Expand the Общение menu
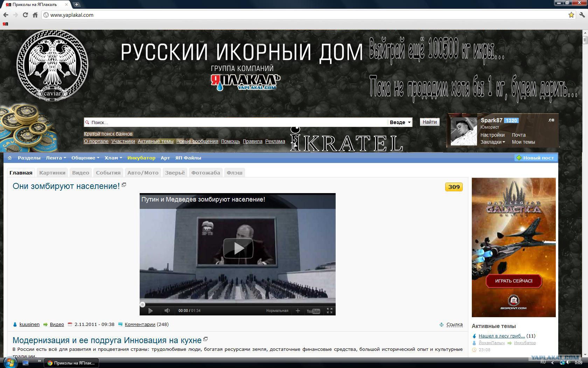 pyautogui.click(x=85, y=158)
